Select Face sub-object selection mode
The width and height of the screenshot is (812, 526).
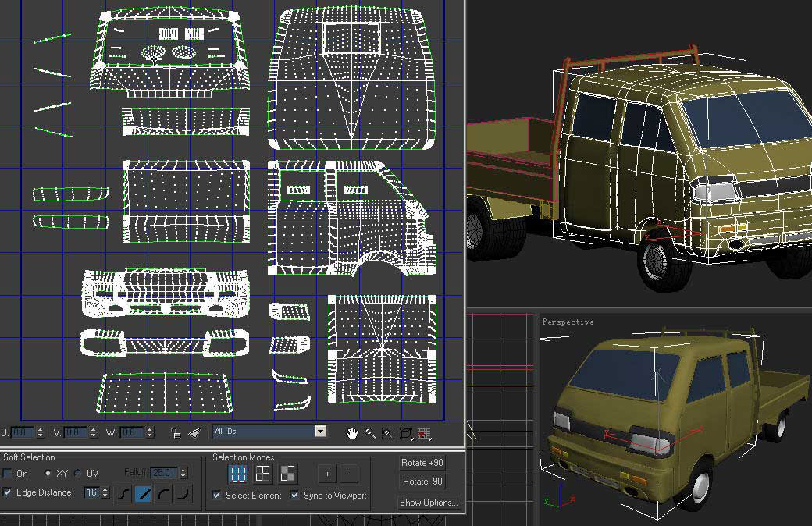tap(287, 473)
